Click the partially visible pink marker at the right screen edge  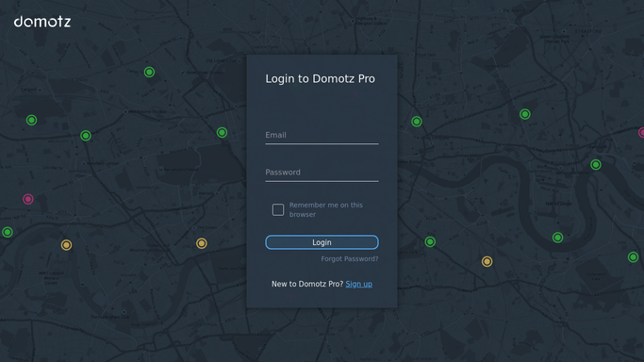[641, 133]
